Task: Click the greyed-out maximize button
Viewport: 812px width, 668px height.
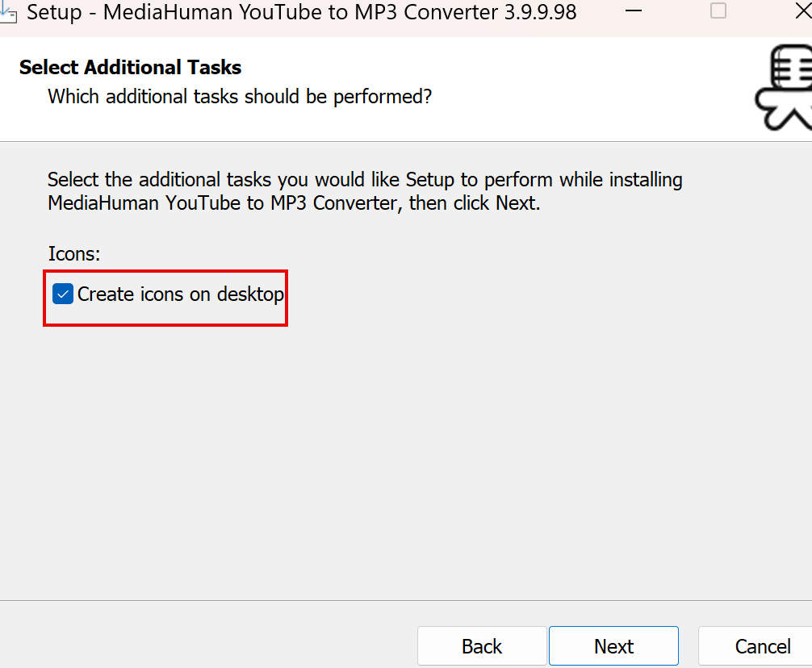Action: [718, 11]
